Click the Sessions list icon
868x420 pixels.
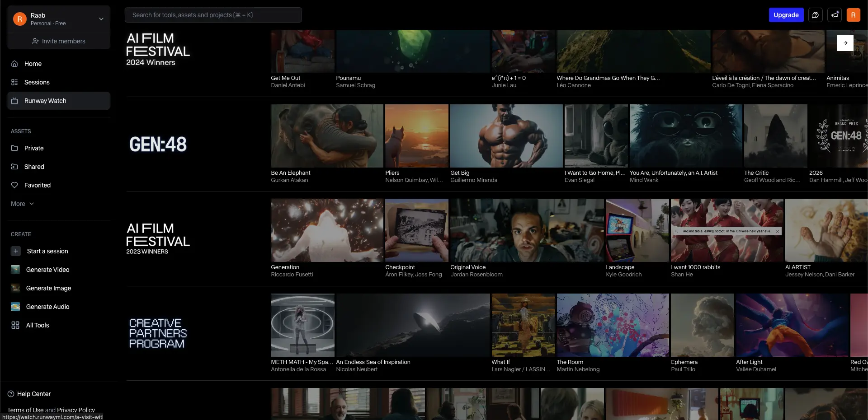(x=14, y=82)
